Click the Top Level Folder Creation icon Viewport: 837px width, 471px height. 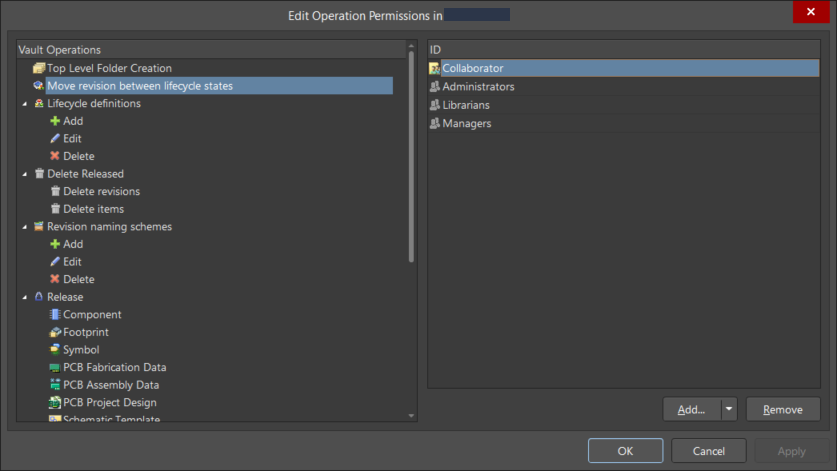tap(39, 68)
